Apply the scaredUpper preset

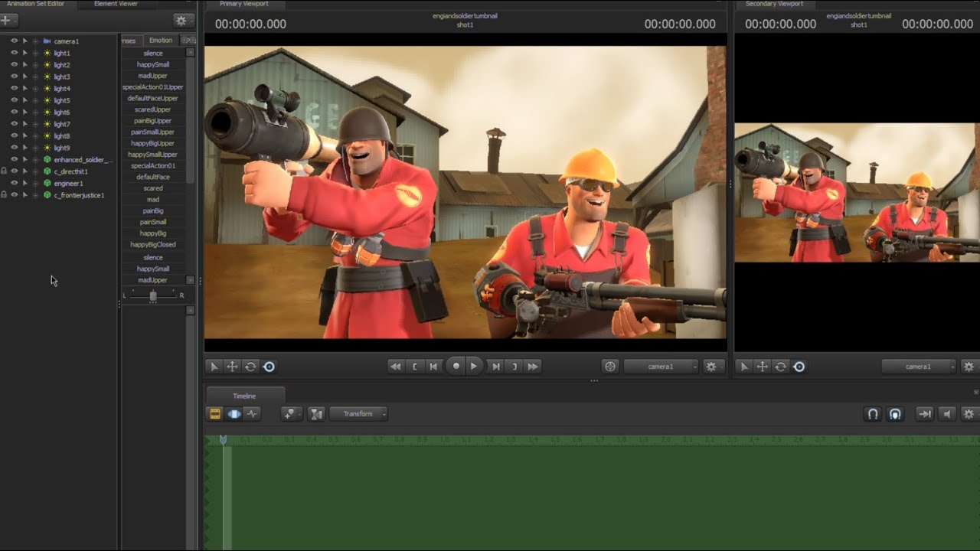tap(153, 109)
